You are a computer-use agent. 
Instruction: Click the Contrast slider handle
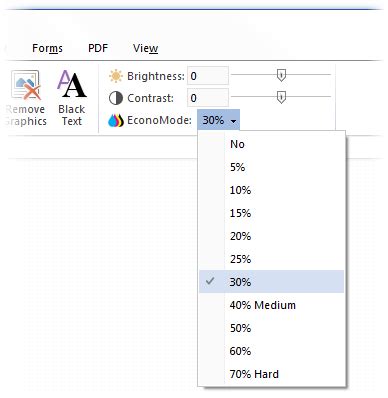click(x=281, y=98)
